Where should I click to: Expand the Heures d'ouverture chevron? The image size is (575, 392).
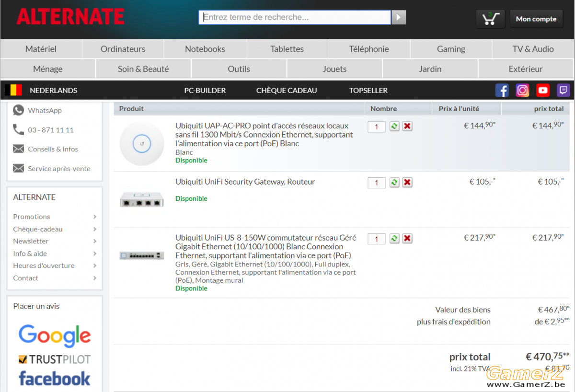pyautogui.click(x=95, y=265)
